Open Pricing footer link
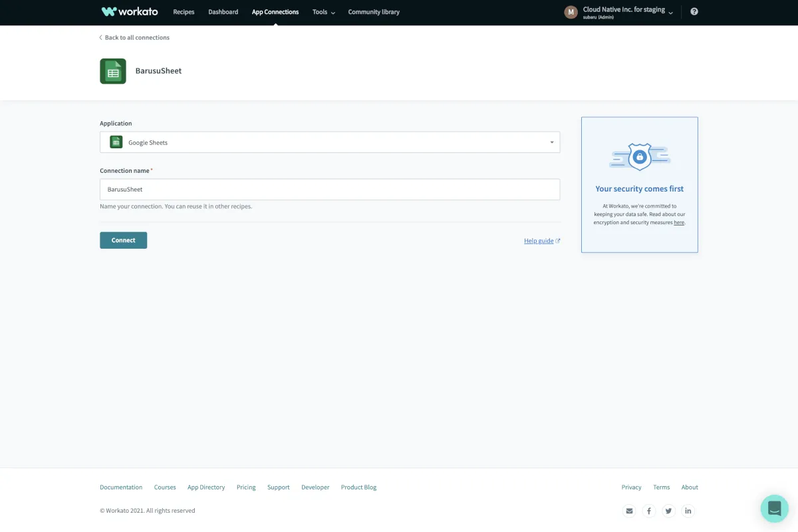The image size is (798, 532). click(246, 487)
